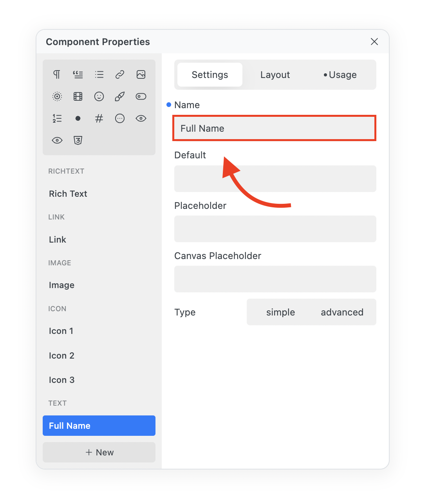
Task: Focus the Canvas Placeholder field
Action: (x=275, y=279)
